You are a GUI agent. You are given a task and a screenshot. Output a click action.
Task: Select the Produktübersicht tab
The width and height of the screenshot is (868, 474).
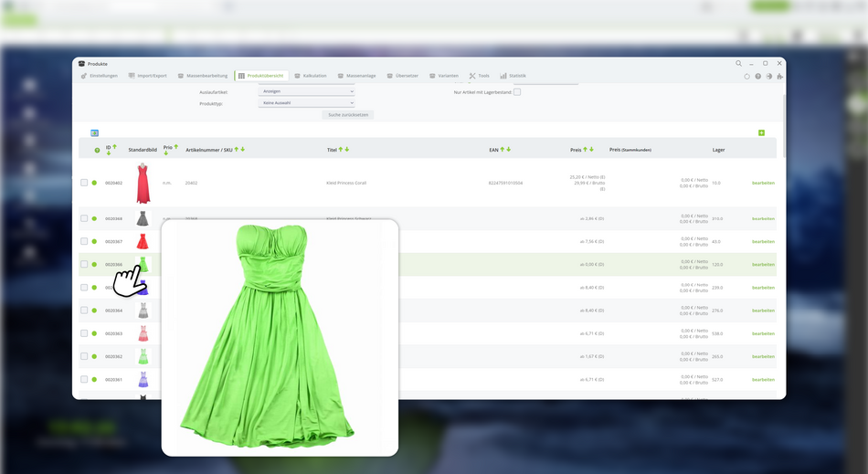[261, 76]
